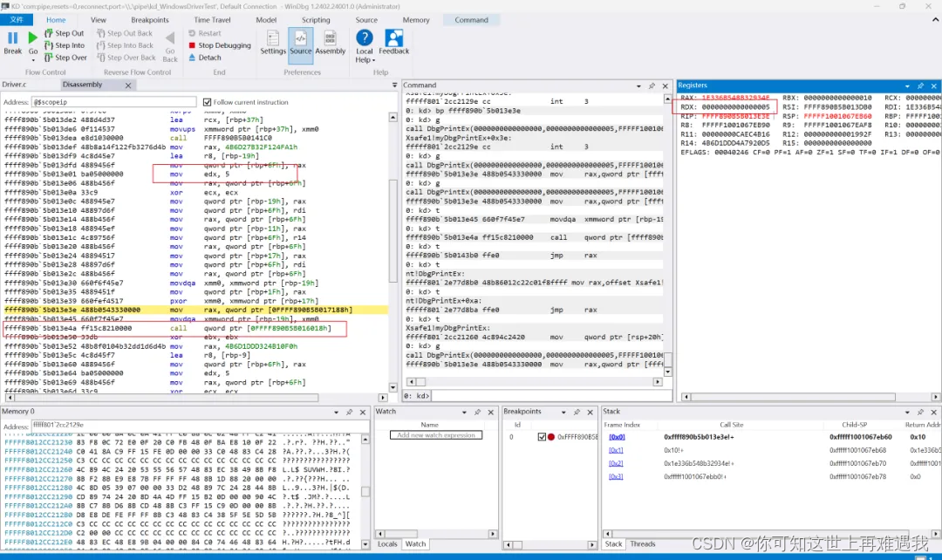Switch to the Model ribbon tab
The height and width of the screenshot is (560, 942).
tap(266, 20)
